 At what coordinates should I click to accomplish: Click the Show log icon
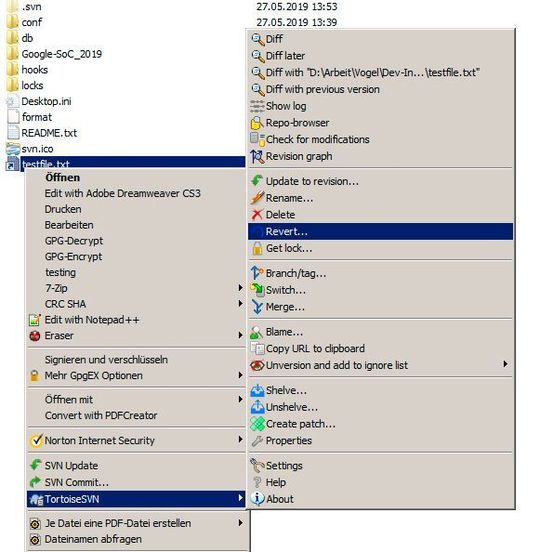[257, 106]
